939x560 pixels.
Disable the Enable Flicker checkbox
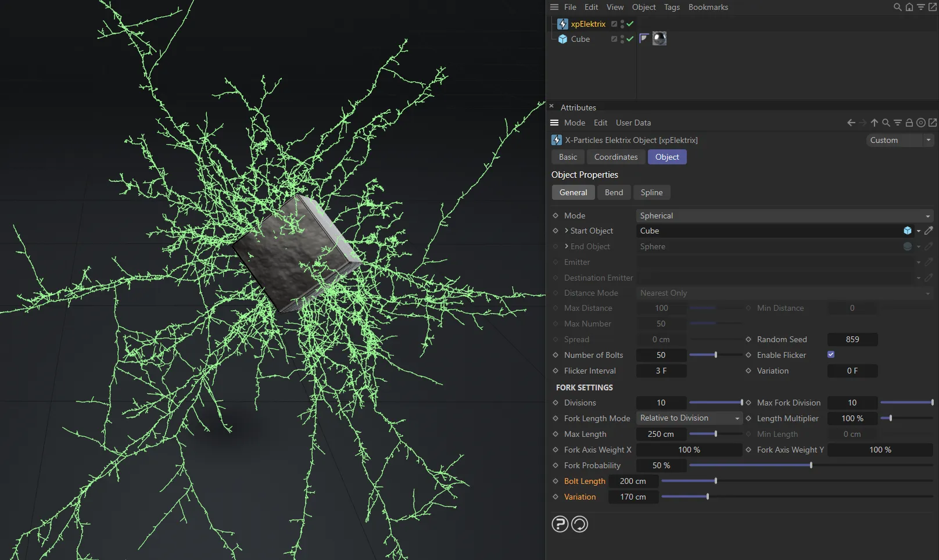pyautogui.click(x=831, y=354)
